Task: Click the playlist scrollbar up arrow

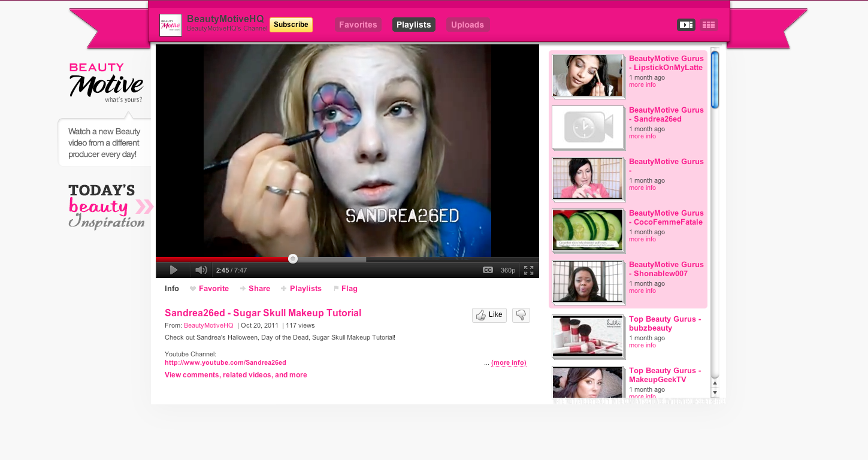Action: tap(715, 383)
